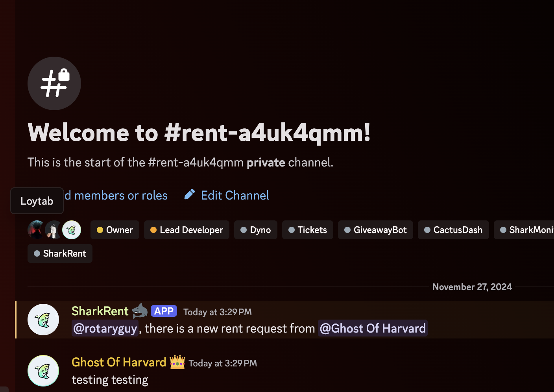Image resolution: width=554 pixels, height=392 pixels.
Task: Click the CactusDash role chip
Action: tap(453, 230)
